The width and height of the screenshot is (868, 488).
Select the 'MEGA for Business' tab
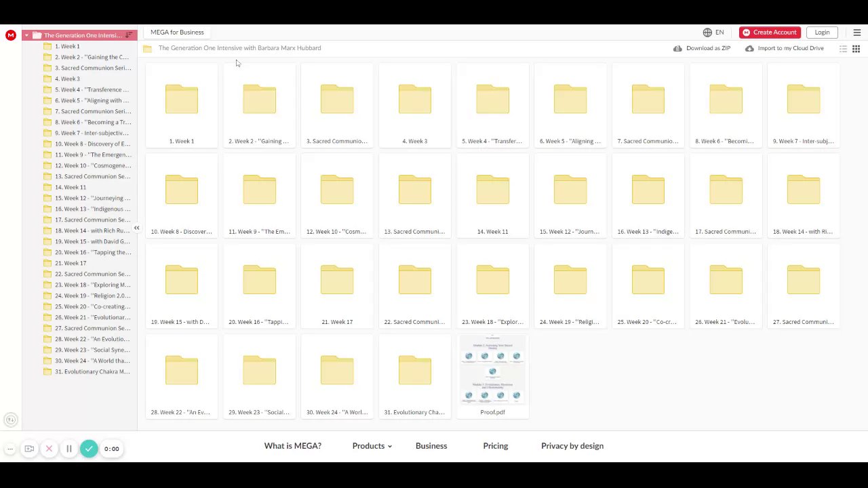tap(177, 33)
